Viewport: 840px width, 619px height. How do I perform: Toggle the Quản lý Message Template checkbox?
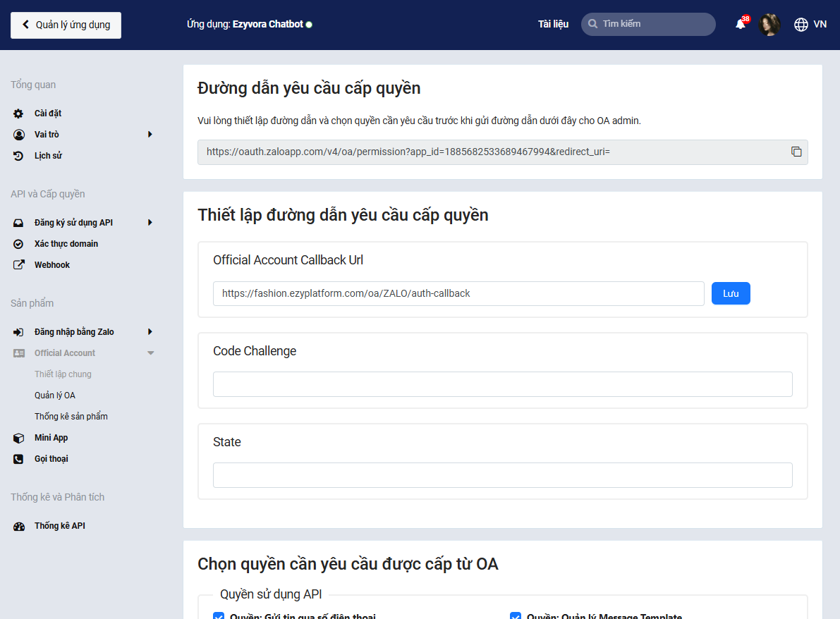click(516, 615)
